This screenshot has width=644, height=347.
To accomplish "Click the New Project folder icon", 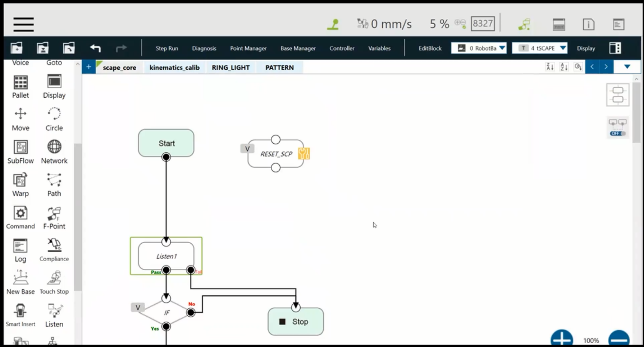I will (16, 48).
